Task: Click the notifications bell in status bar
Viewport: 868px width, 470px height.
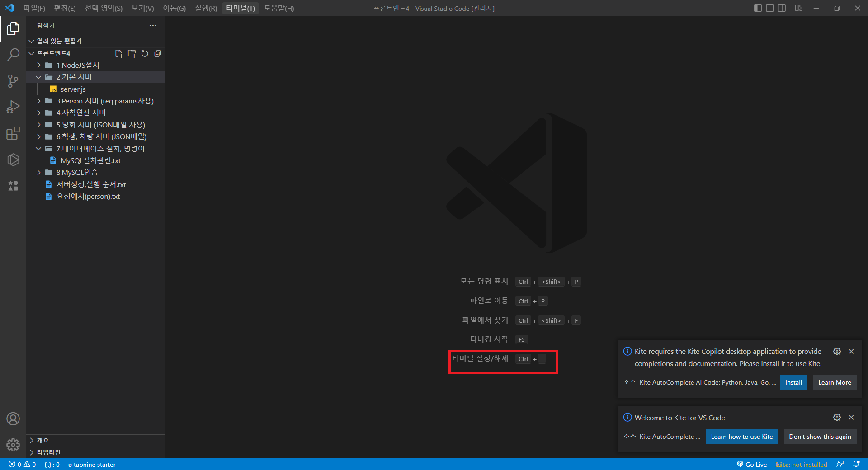Action: tap(856, 465)
